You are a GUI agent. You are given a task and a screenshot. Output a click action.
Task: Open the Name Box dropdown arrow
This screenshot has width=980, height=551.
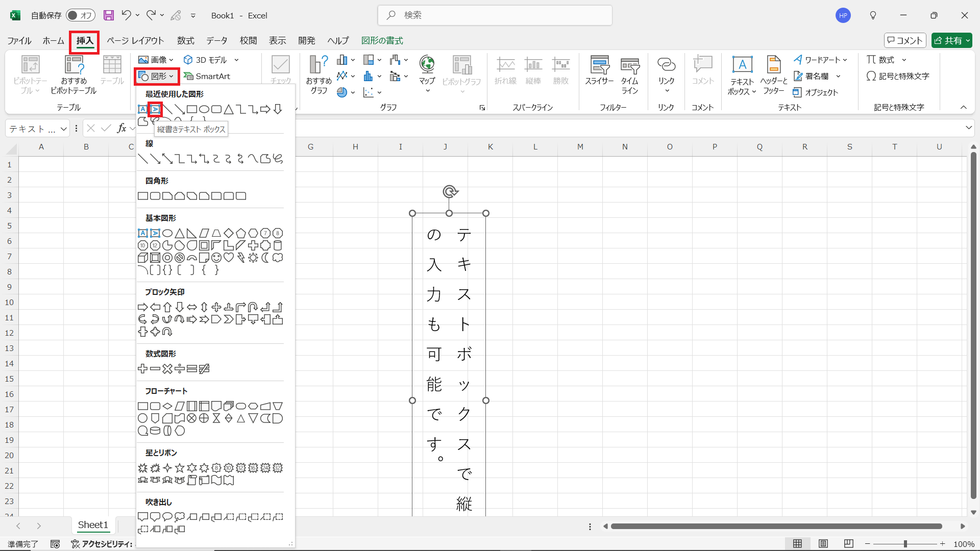tap(64, 129)
